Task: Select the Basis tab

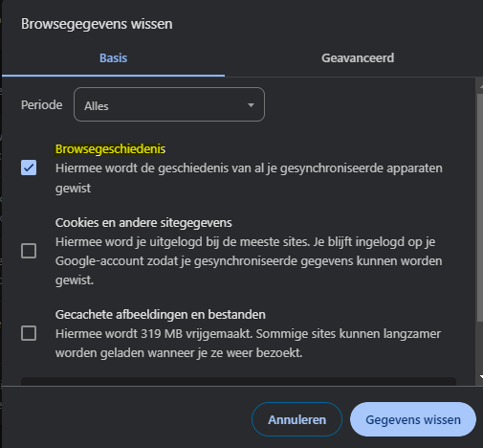Action: click(113, 58)
